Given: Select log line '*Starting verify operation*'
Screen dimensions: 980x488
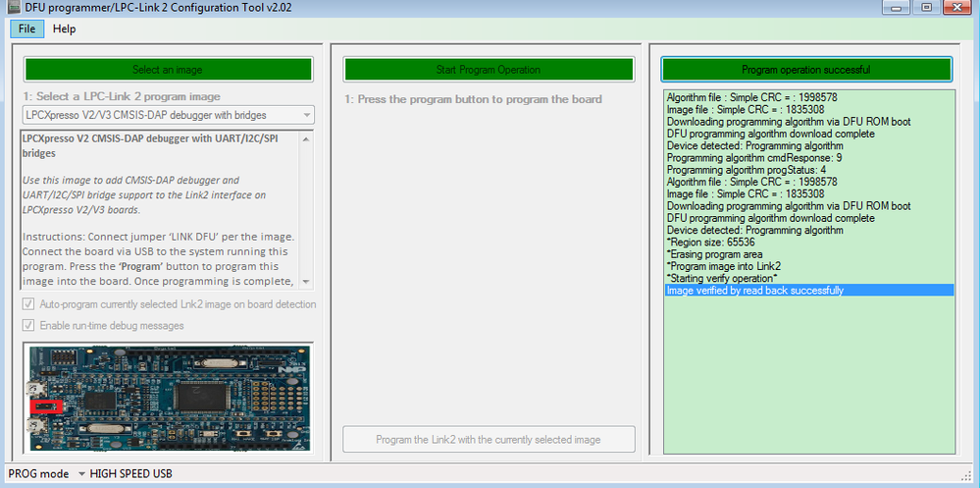Looking at the screenshot, I should point(808,278).
